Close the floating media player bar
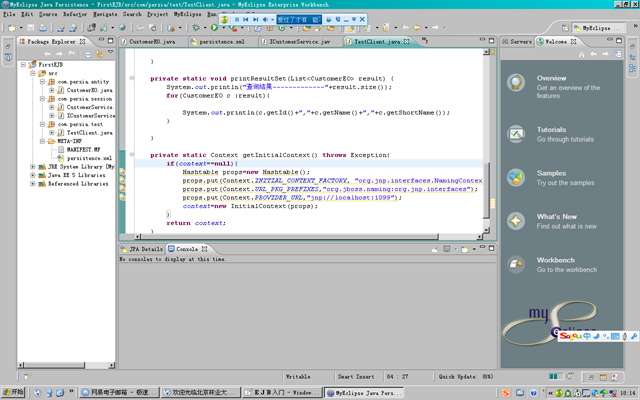Viewport: 640px width, 400px height. 362,19
